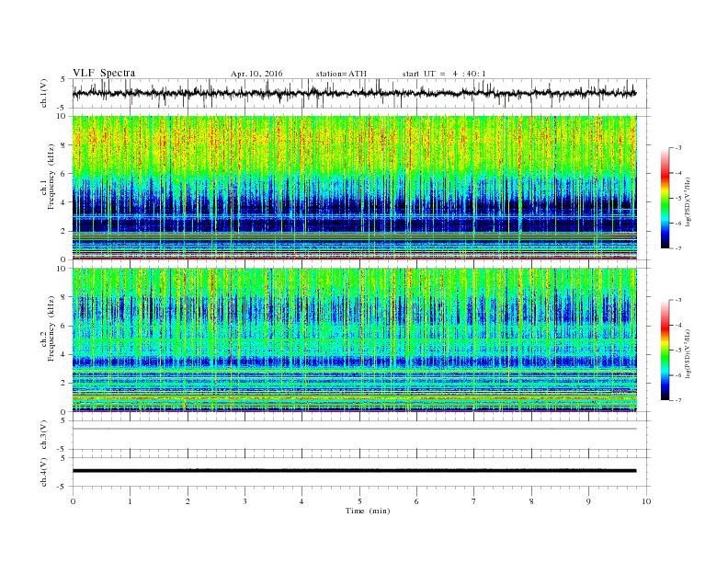The width and height of the screenshot is (728, 563).
Task: Click the "8" tick on the Time axis
Action: tap(531, 501)
